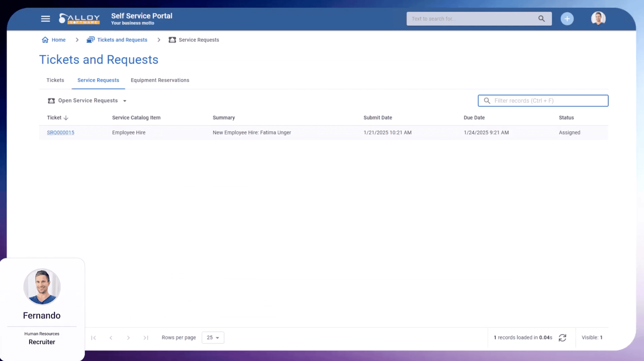Select the Service Requests tab

point(98,80)
